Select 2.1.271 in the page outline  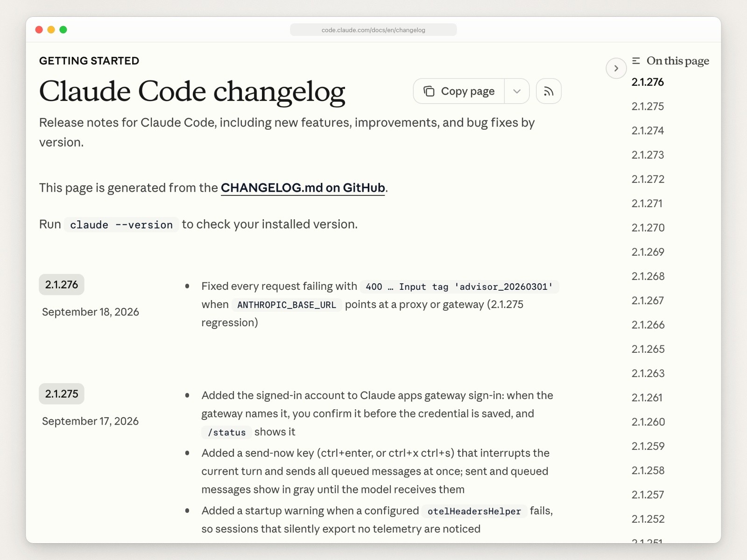tap(647, 203)
